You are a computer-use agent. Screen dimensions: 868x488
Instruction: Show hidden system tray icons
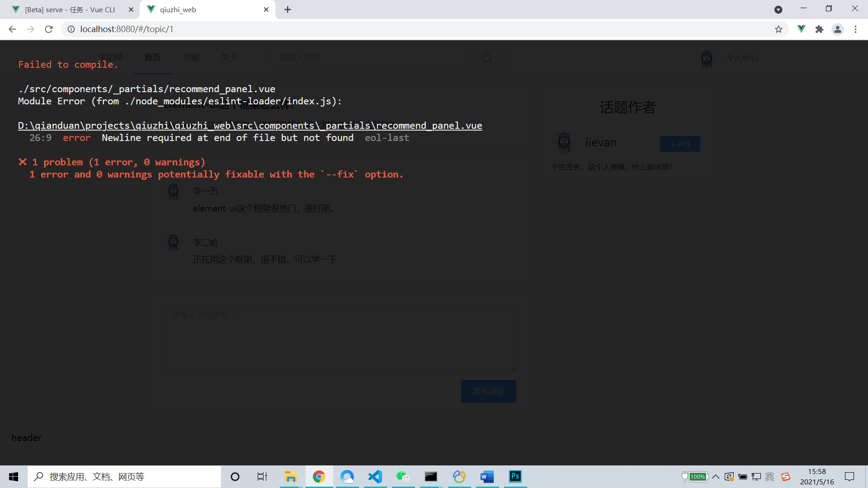[716, 477]
